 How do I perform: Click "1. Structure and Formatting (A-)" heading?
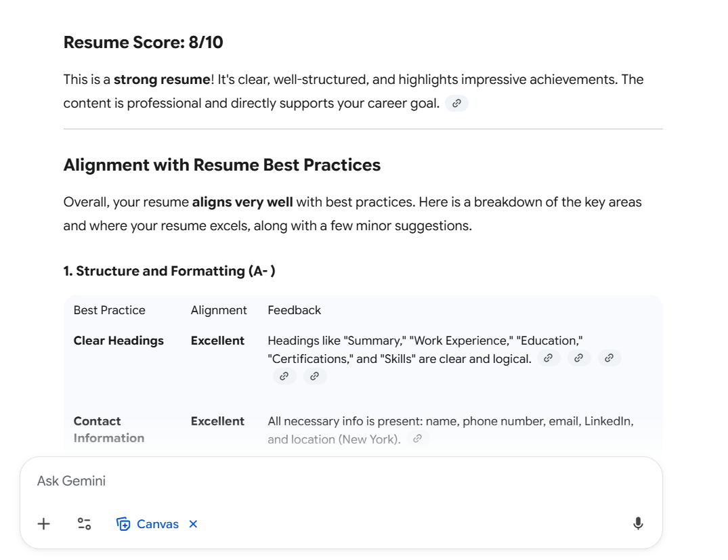click(169, 271)
